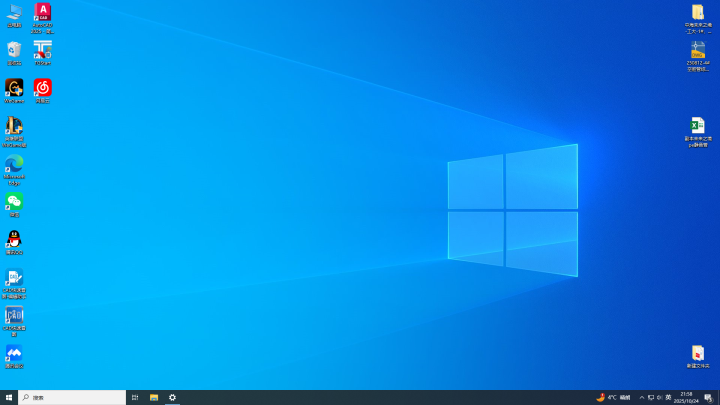Screen dimensions: 720x405
Task: Select the NetEase Cloud Music red icon
Action: (x=43, y=90)
